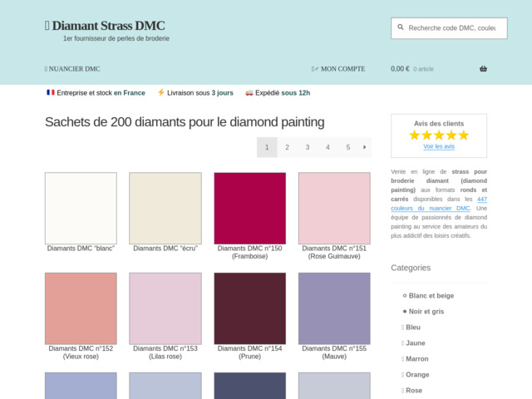532x399 pixels.
Task: Click the Sachets de 200 diamants page heading
Action: tap(185, 122)
